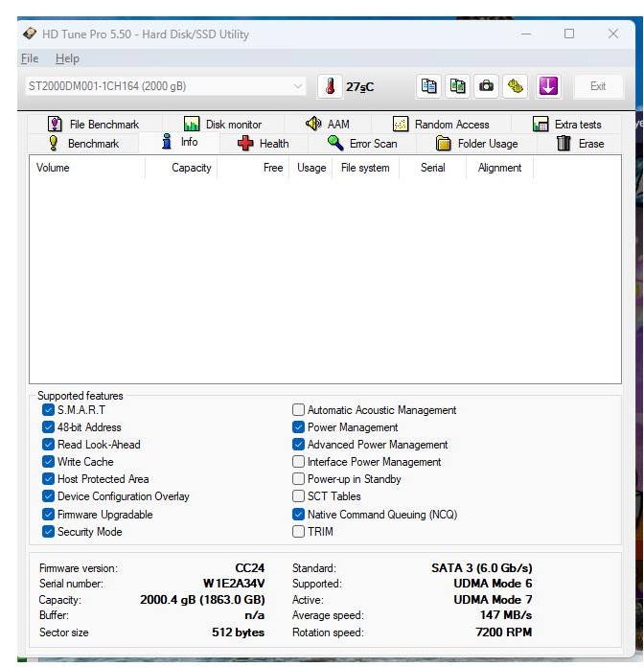Click the purple down-arrow minimize-to-tray icon
This screenshot has height=667, width=644.
tap(547, 86)
